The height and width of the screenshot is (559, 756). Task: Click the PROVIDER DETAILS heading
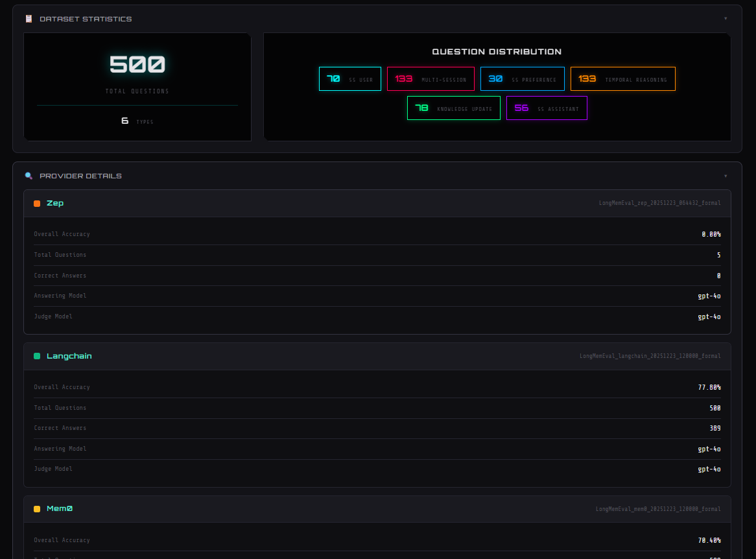[x=80, y=176]
